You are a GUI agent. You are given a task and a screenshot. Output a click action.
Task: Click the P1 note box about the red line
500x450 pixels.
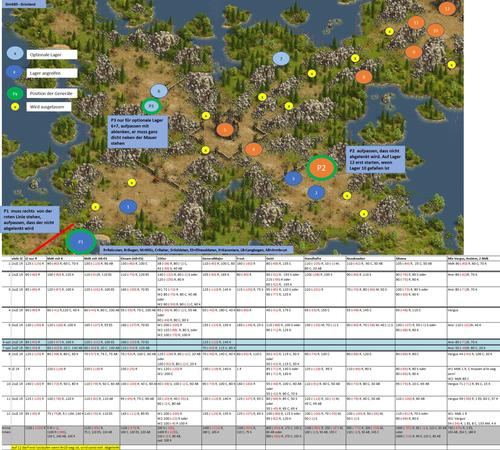tap(30, 220)
